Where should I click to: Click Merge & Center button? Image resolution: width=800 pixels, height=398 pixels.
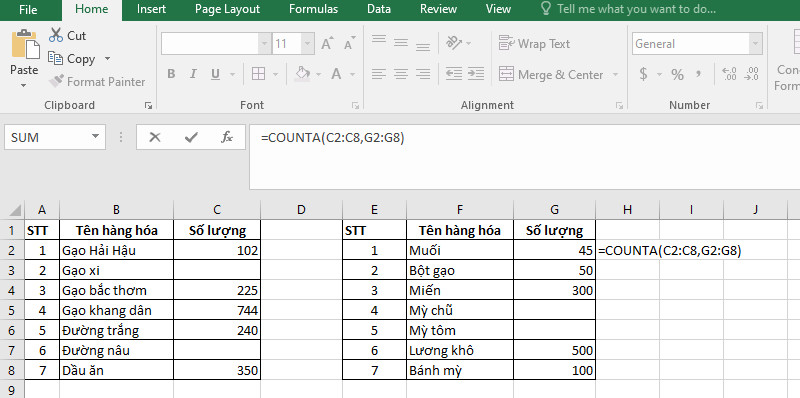pos(552,74)
